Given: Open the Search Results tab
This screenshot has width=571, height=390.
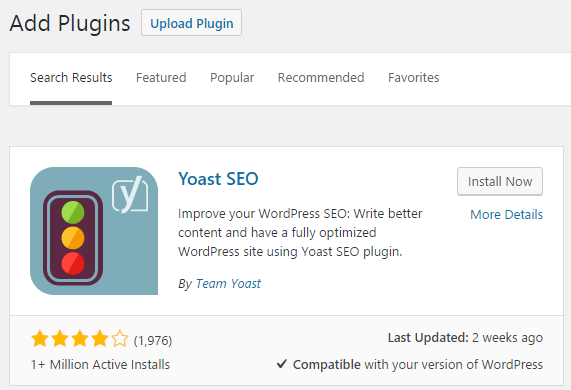Looking at the screenshot, I should 71,78.
